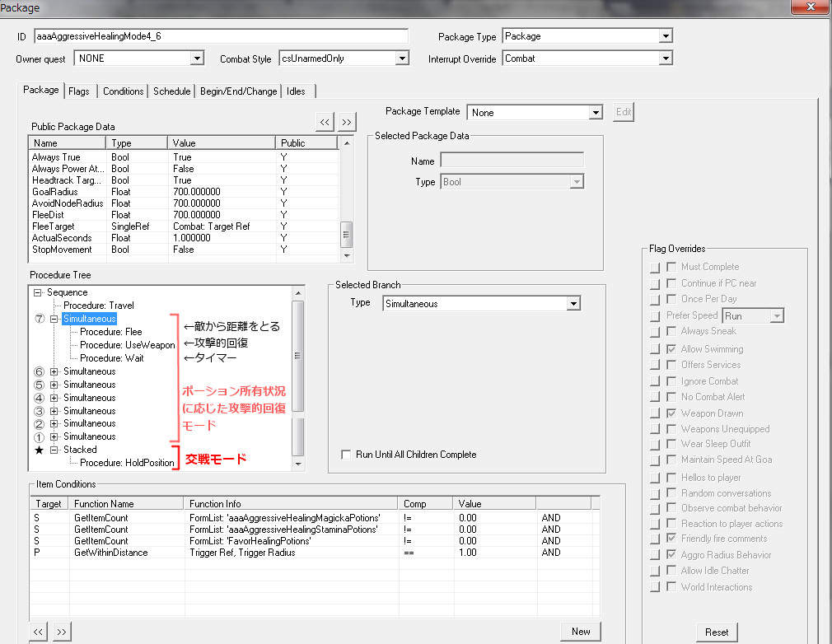Tick the override box left of Continue if PC near
Screen dimensions: 832x644
[x=656, y=284]
